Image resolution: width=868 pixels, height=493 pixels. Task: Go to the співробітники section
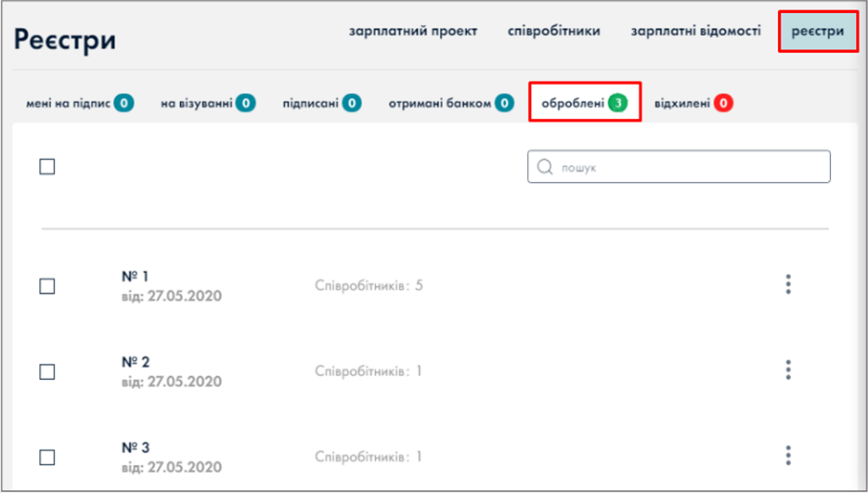[554, 32]
